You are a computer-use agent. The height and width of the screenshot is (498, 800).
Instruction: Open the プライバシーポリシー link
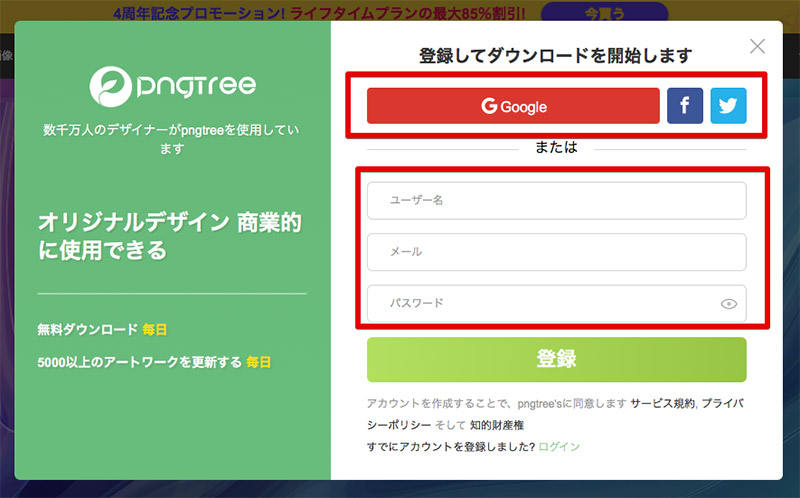click(x=722, y=404)
